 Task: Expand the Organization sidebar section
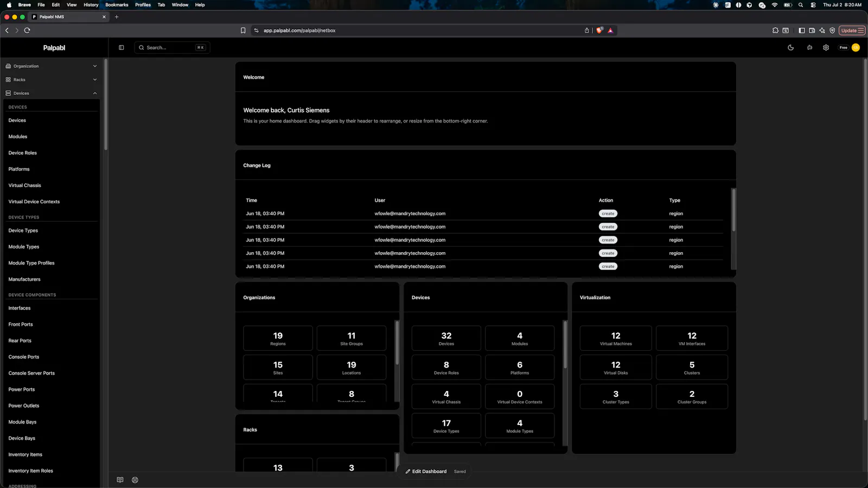coord(51,66)
